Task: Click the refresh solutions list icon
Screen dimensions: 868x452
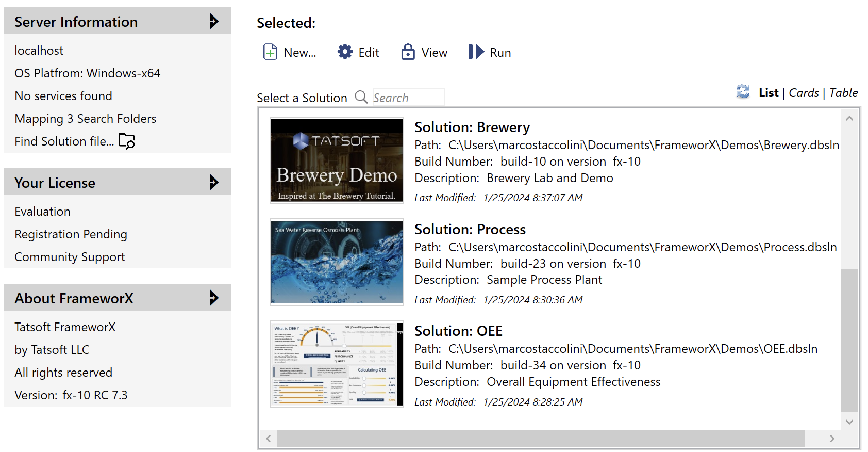Action: 743,92
